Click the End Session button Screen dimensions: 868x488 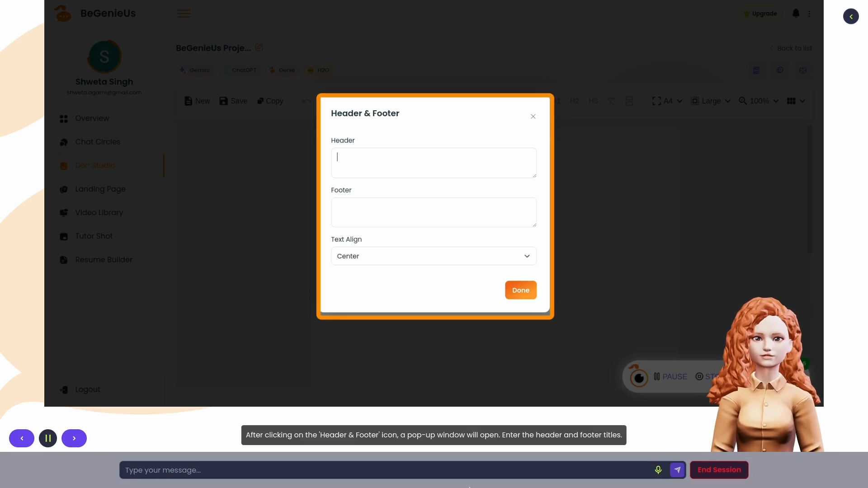pos(719,470)
